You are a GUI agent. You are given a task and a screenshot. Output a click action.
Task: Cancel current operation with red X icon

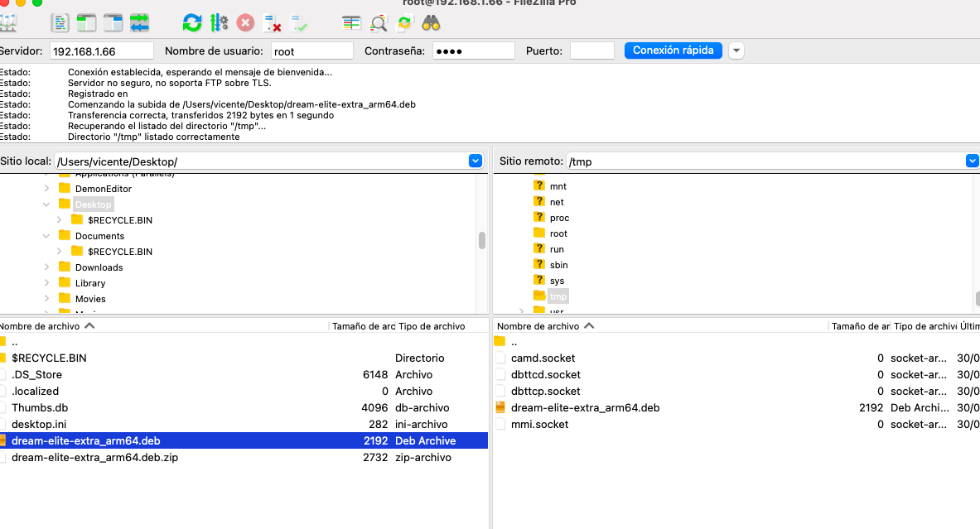(245, 23)
